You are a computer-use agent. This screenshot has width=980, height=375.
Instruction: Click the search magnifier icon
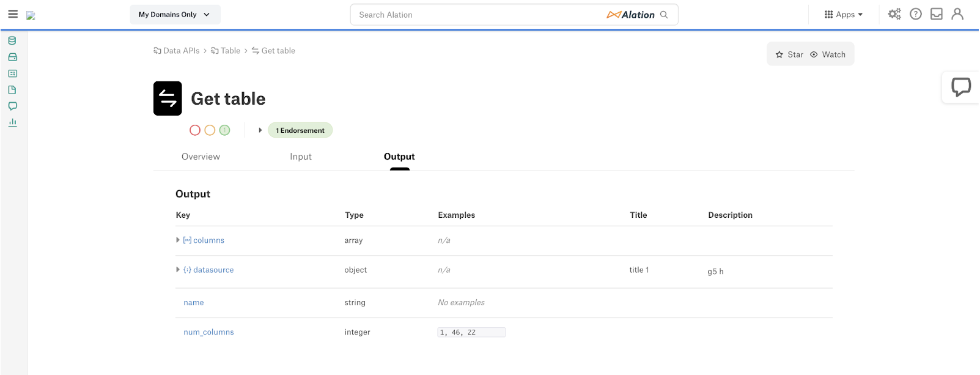point(664,15)
